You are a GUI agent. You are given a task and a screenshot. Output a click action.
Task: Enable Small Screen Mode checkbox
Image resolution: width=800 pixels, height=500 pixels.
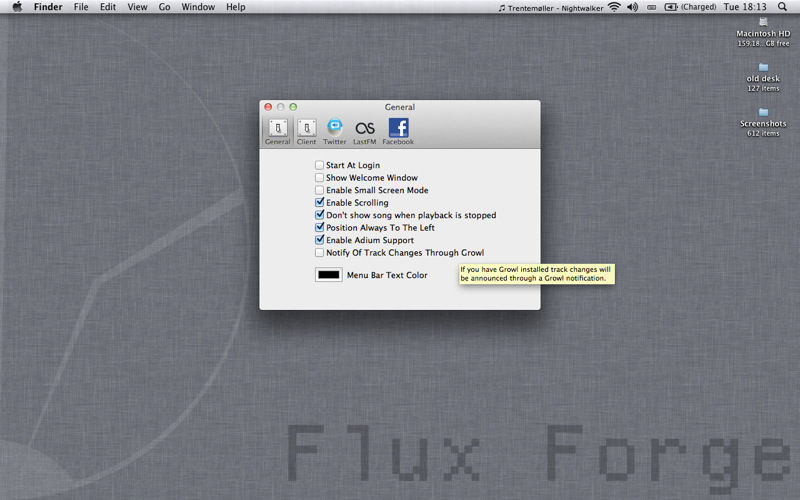click(319, 190)
